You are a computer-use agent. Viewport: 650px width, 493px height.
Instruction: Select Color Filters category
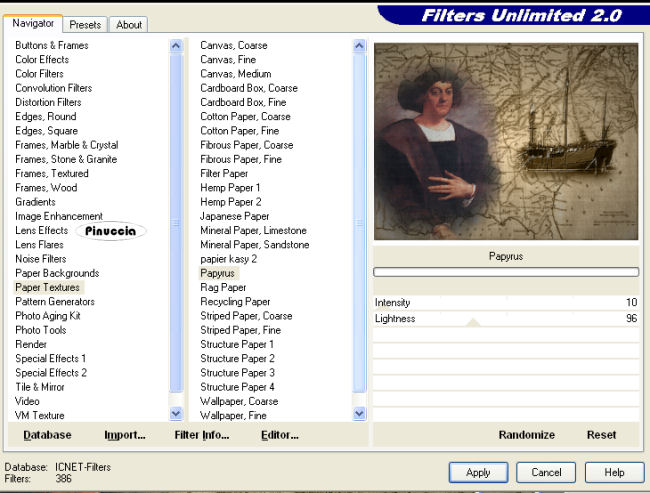click(x=39, y=74)
